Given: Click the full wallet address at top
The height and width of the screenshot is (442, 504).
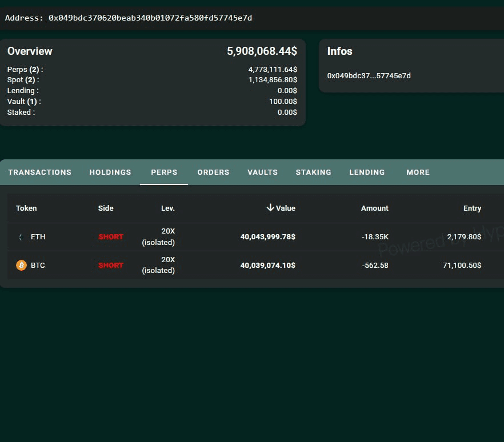Looking at the screenshot, I should tap(150, 18).
